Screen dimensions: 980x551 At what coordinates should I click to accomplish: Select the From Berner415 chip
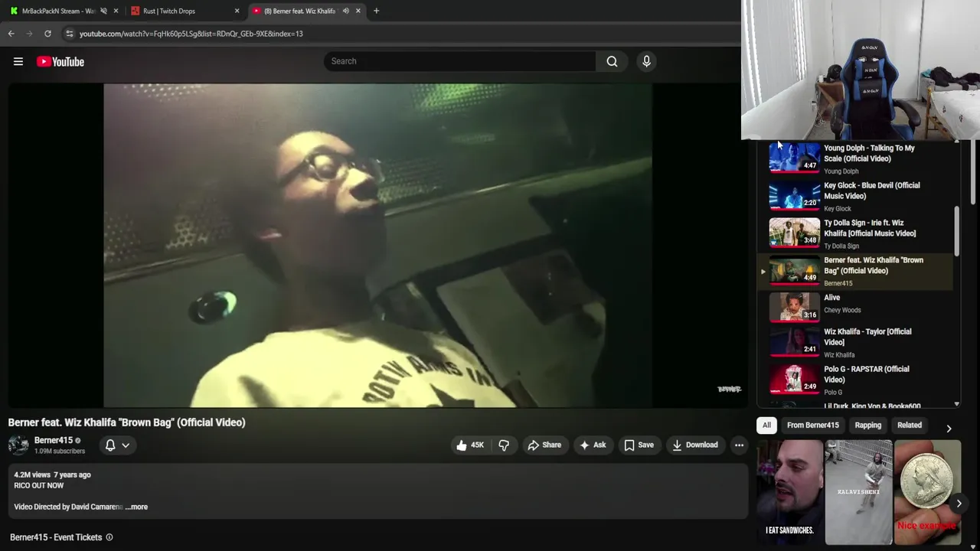click(813, 425)
